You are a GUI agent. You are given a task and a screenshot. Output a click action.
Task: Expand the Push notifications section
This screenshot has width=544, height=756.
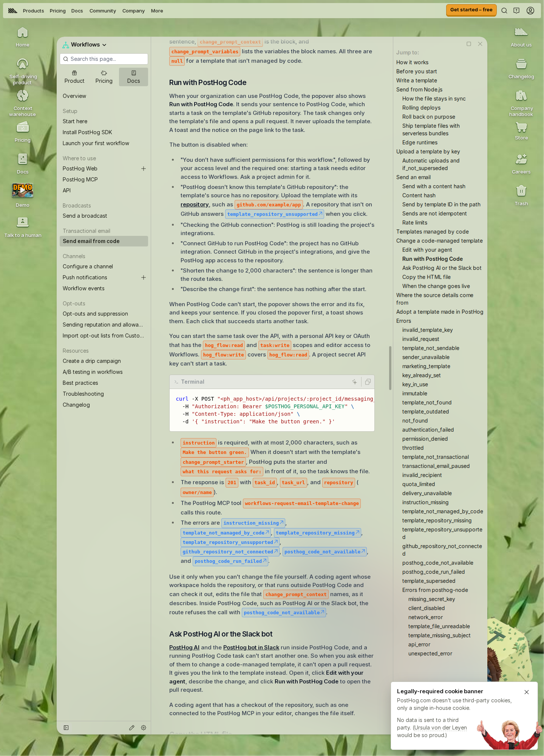pos(144,277)
